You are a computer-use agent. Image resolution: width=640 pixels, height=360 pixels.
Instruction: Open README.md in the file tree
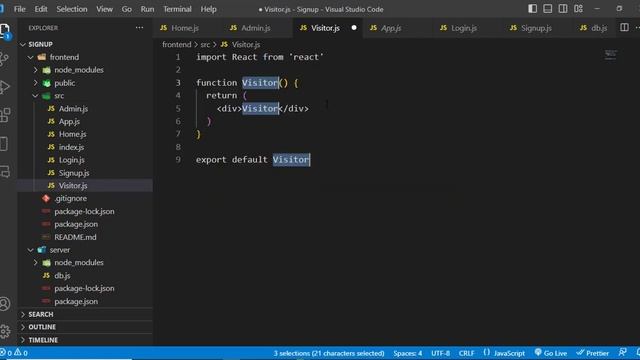click(86, 237)
